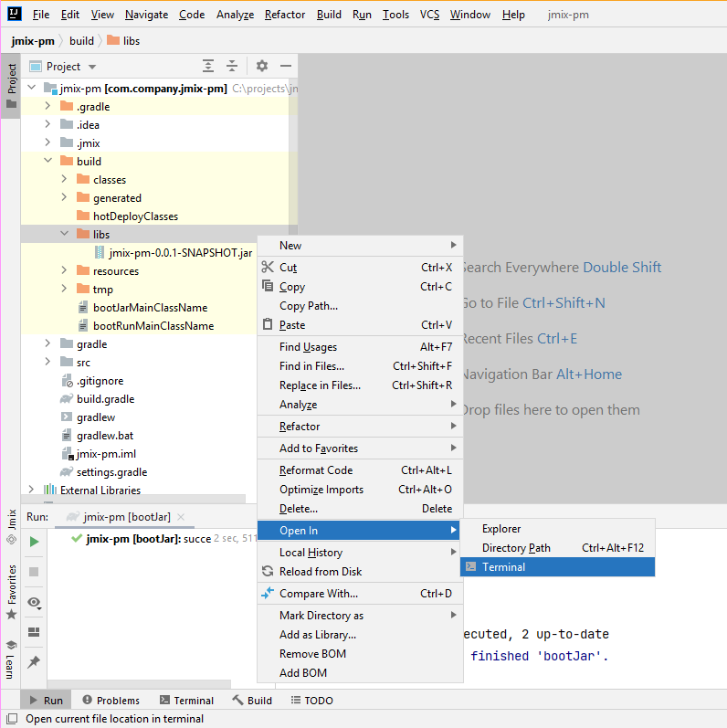
Task: Switch to the Terminal tool tab
Action: coord(186,701)
